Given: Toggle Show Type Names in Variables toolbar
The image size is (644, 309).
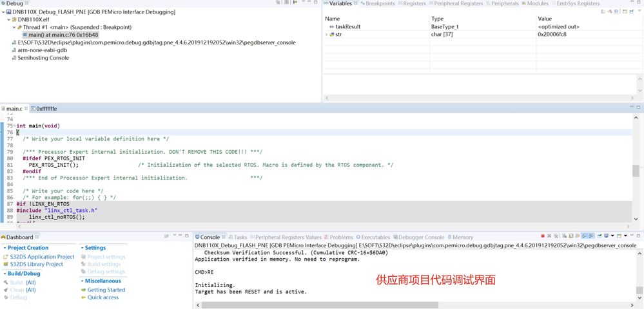Looking at the screenshot, I should click(603, 12).
